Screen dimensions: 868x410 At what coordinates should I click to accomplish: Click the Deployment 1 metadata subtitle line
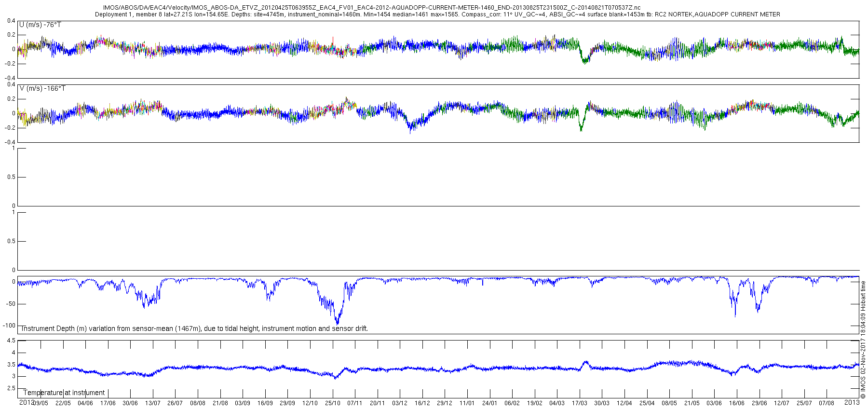pos(437,14)
